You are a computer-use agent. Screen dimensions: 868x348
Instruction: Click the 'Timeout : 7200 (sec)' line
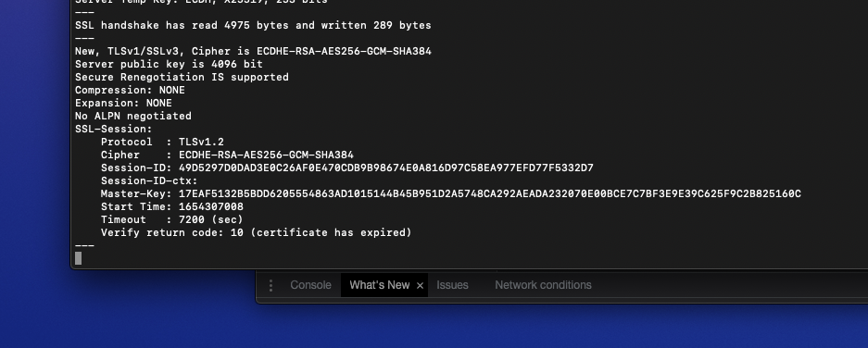click(172, 219)
